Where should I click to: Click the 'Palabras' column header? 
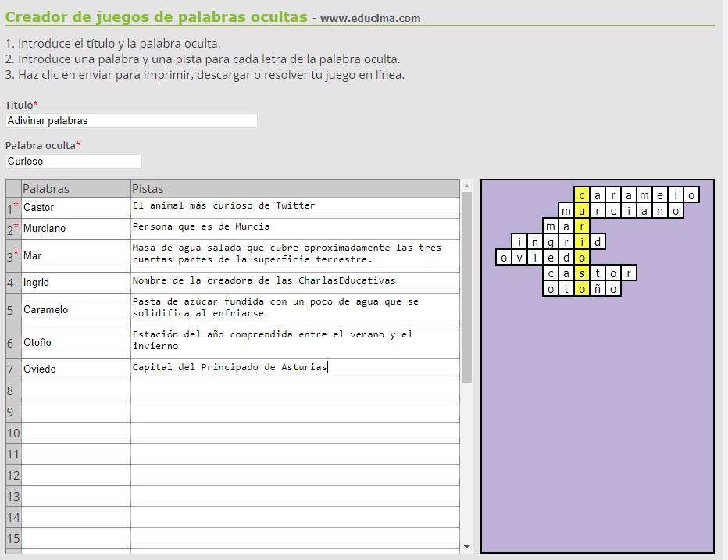click(76, 188)
